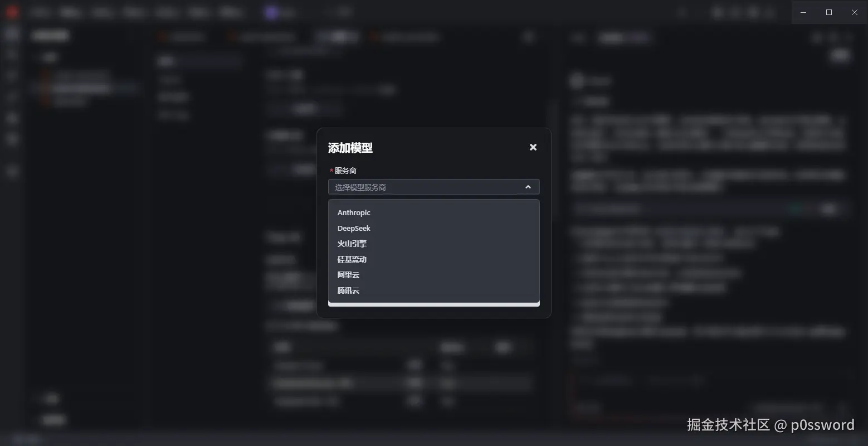The image size is (868, 446).
Task: Click the 掘金技术社区 watermark text
Action: [x=728, y=425]
